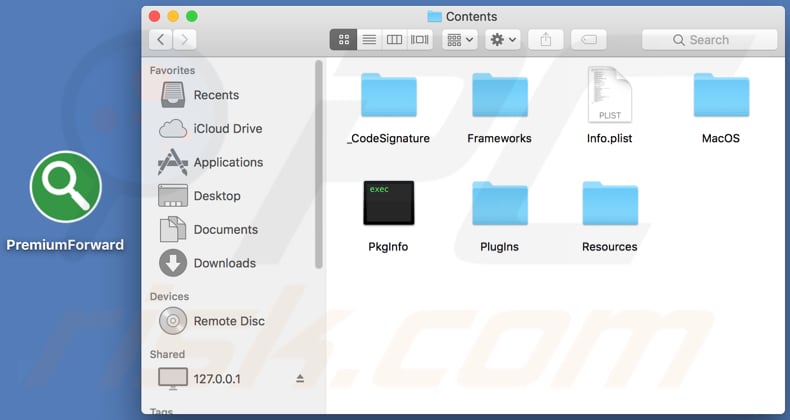
Task: Minimize the Contents window with yellow button
Action: click(x=173, y=17)
